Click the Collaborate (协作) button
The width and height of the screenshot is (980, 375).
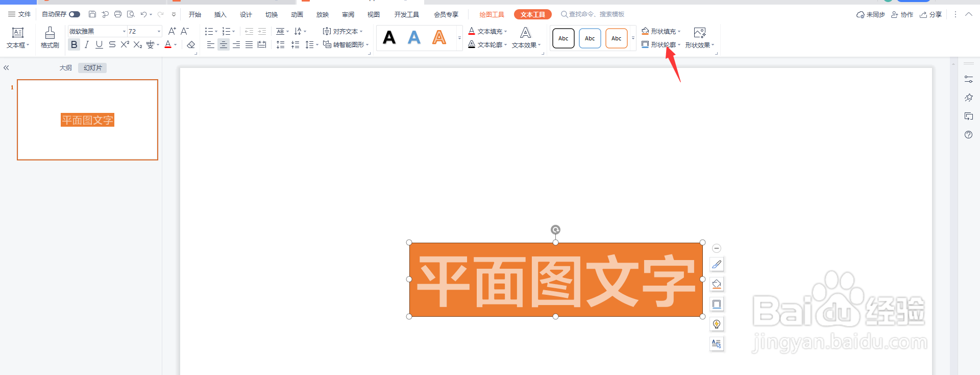pyautogui.click(x=902, y=14)
